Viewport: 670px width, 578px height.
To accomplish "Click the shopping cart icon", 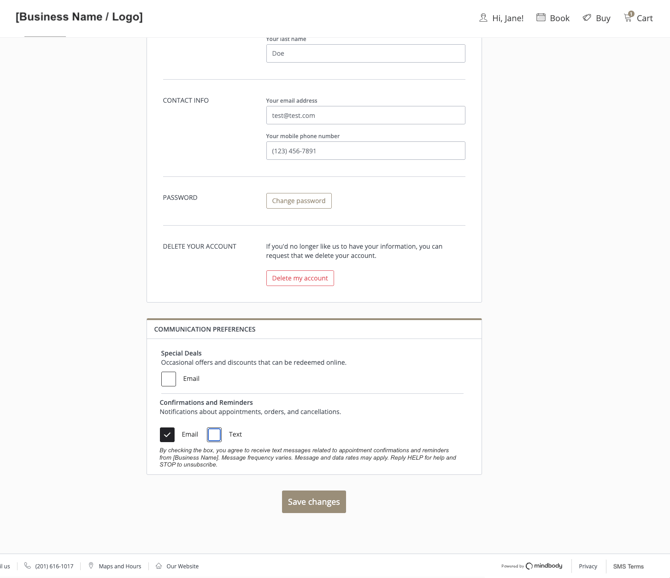I will 628,17.
